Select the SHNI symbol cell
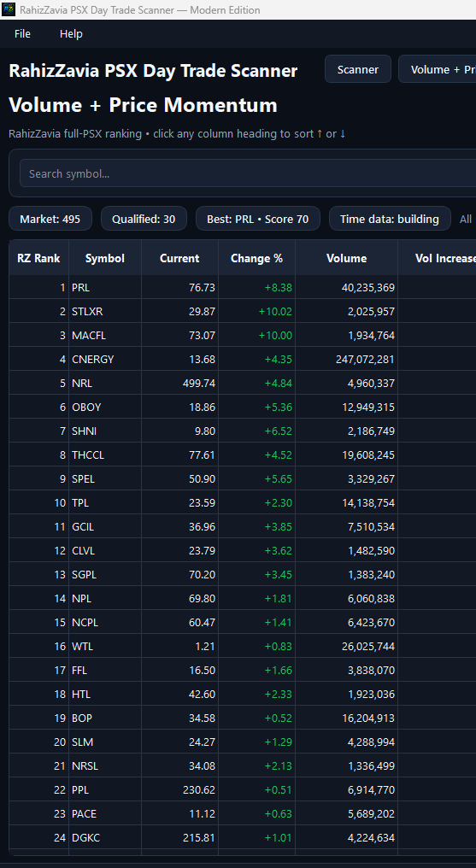This screenshot has width=476, height=868. tap(104, 431)
